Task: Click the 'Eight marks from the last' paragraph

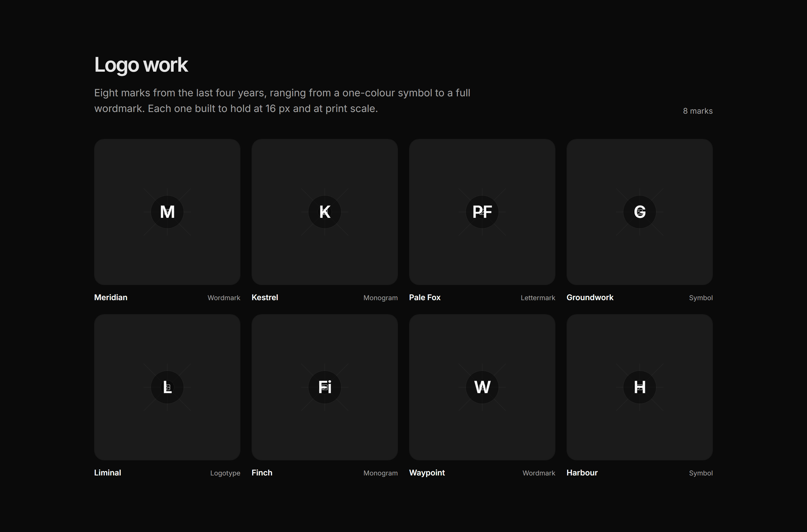Action: point(282,101)
